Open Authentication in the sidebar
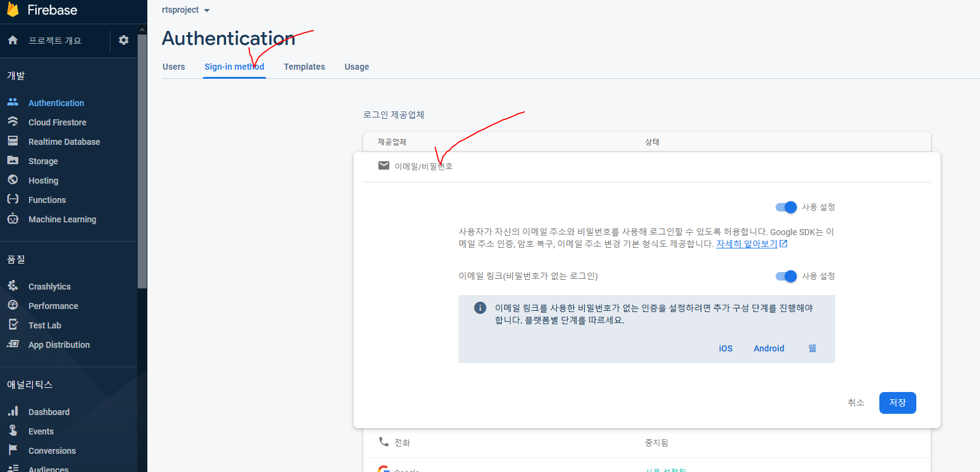This screenshot has height=472, width=980. 56,103
